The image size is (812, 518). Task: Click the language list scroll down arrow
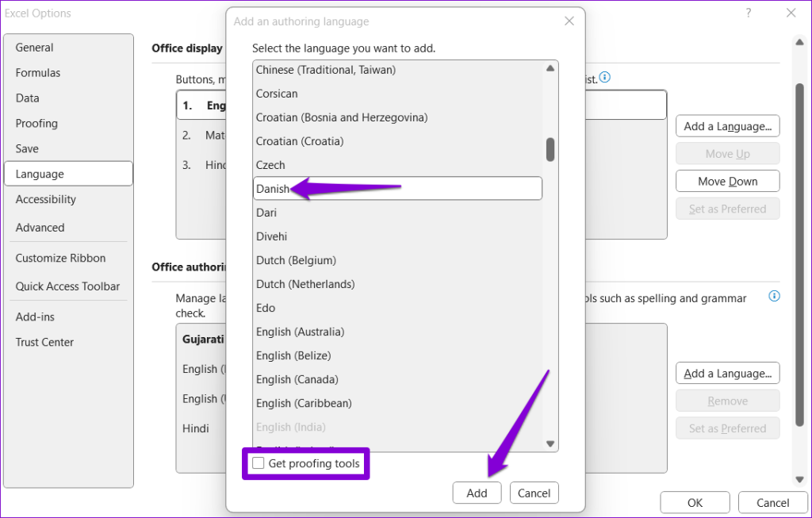[550, 444]
